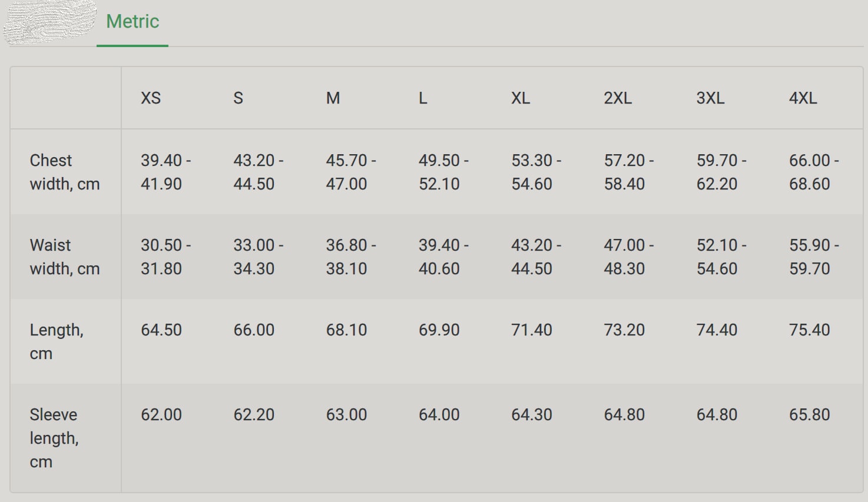Select the Waist width row label

coord(65,257)
